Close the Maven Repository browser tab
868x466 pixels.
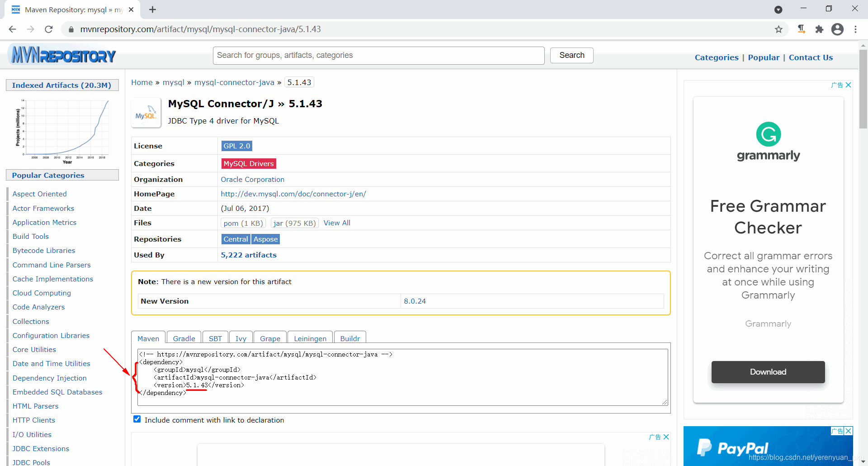(x=131, y=10)
